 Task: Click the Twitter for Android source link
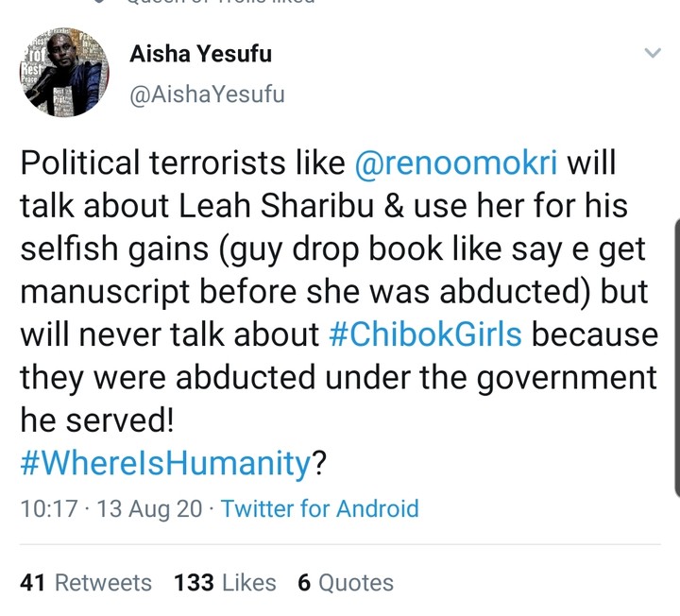click(x=319, y=508)
